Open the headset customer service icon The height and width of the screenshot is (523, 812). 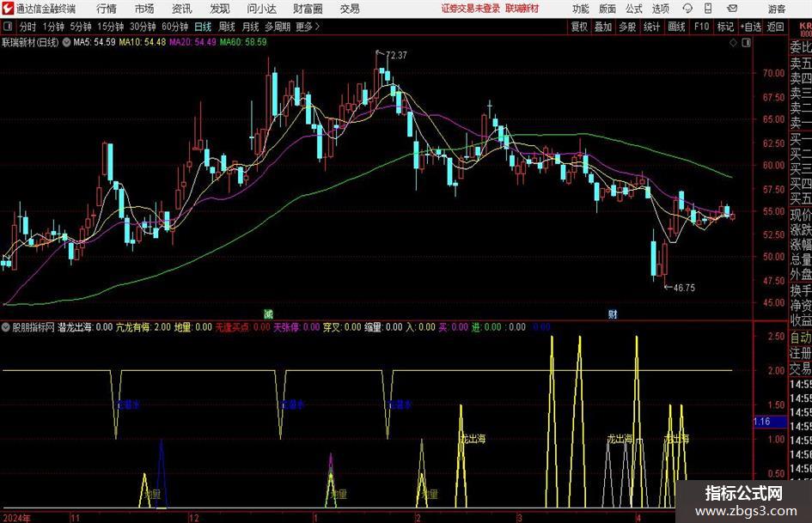tap(687, 9)
